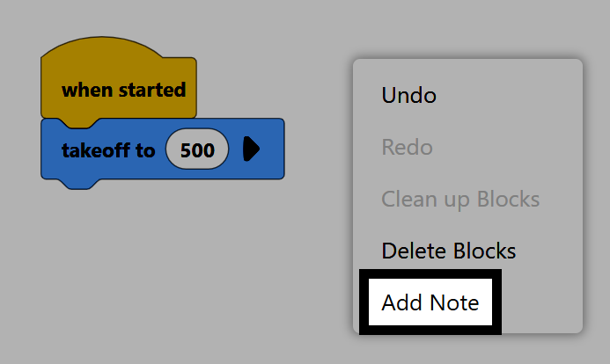Click the "when started" label text

click(x=123, y=90)
